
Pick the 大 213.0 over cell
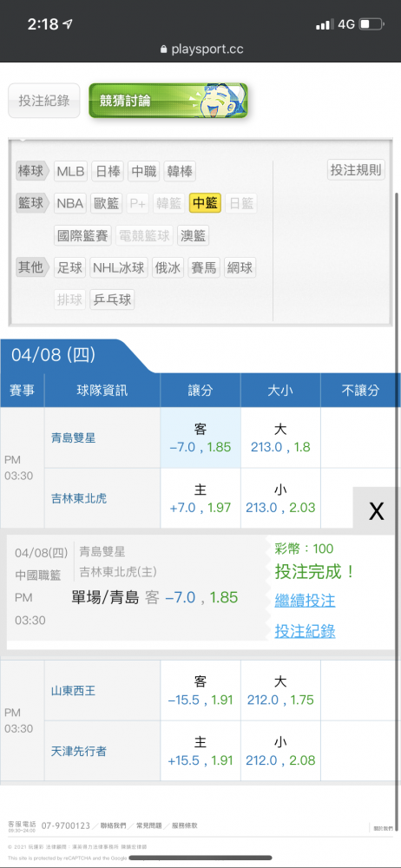280,437
